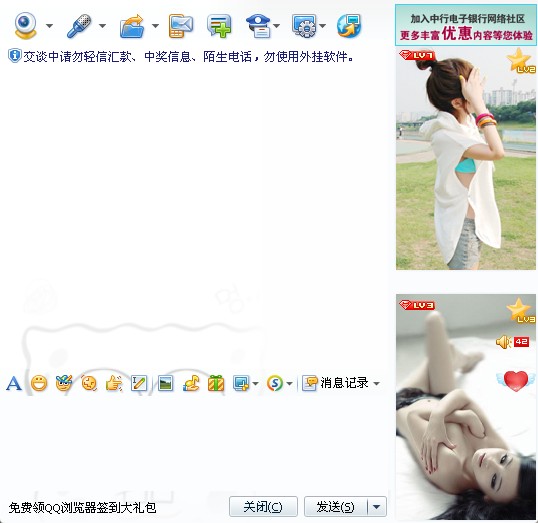
Task: Expand voice call options dropdown arrow
Action: tap(102, 26)
